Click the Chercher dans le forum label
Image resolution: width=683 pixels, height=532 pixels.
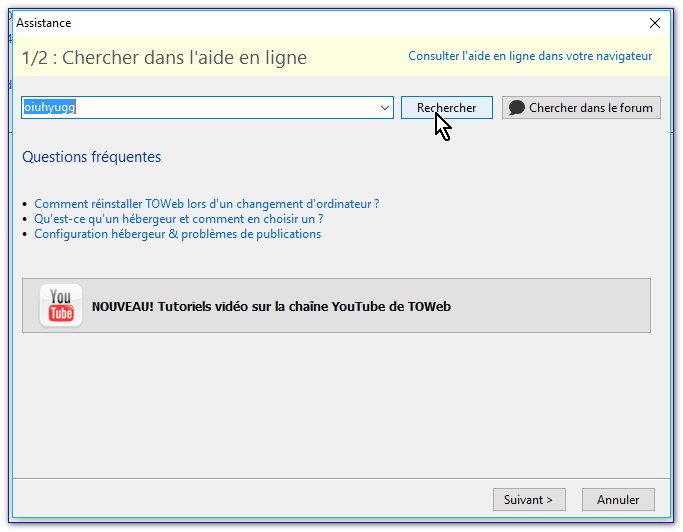pos(590,108)
